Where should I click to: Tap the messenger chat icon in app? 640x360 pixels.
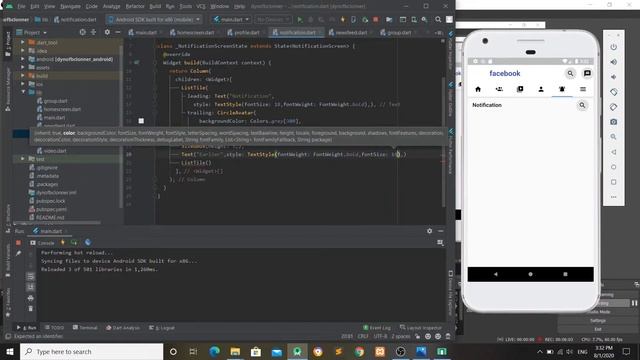(x=587, y=73)
